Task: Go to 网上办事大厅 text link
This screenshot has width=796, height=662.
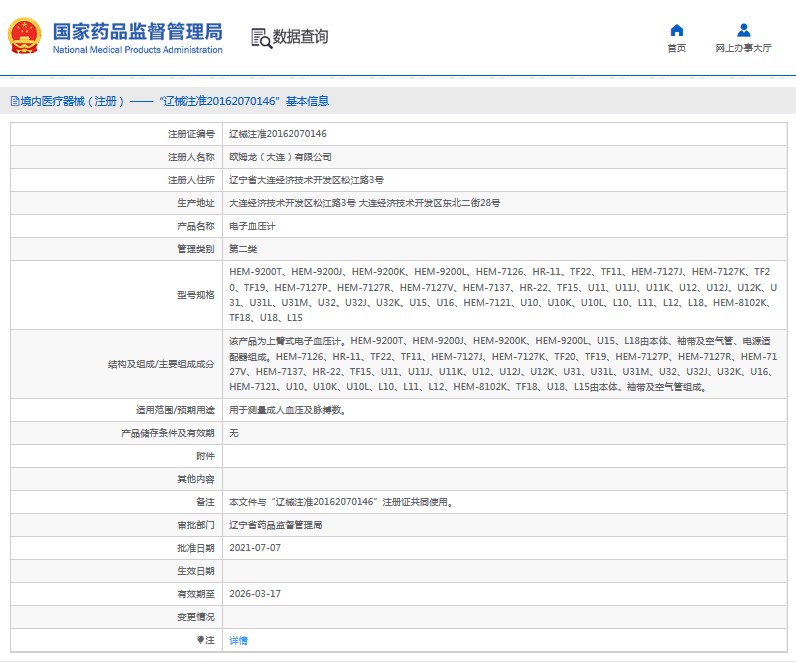Action: pos(743,48)
